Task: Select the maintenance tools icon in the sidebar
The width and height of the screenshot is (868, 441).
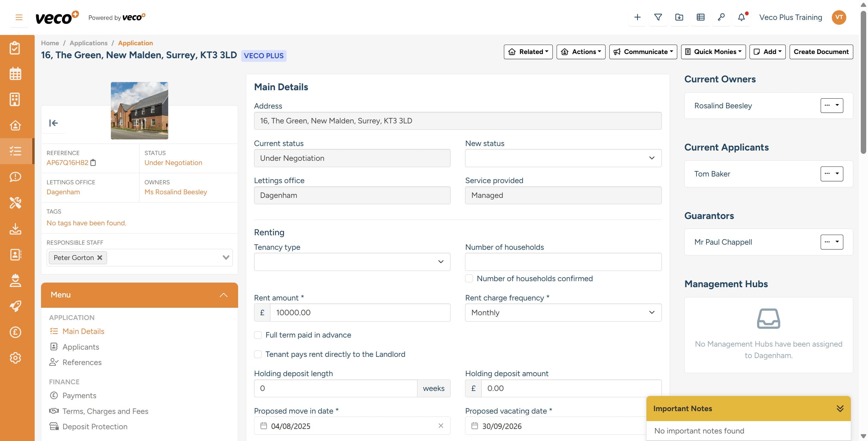Action: point(15,203)
